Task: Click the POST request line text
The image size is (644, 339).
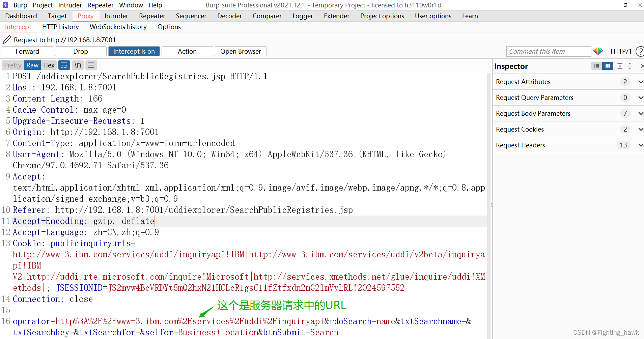Action: point(140,76)
